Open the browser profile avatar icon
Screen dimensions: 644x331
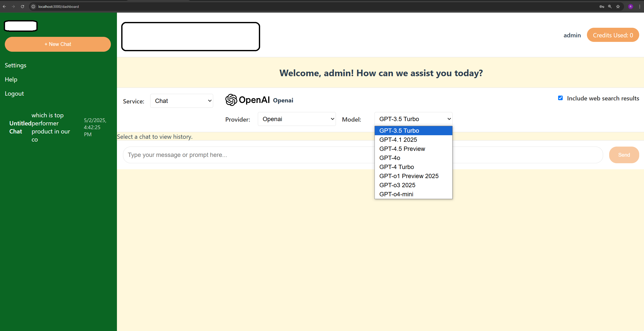click(630, 7)
